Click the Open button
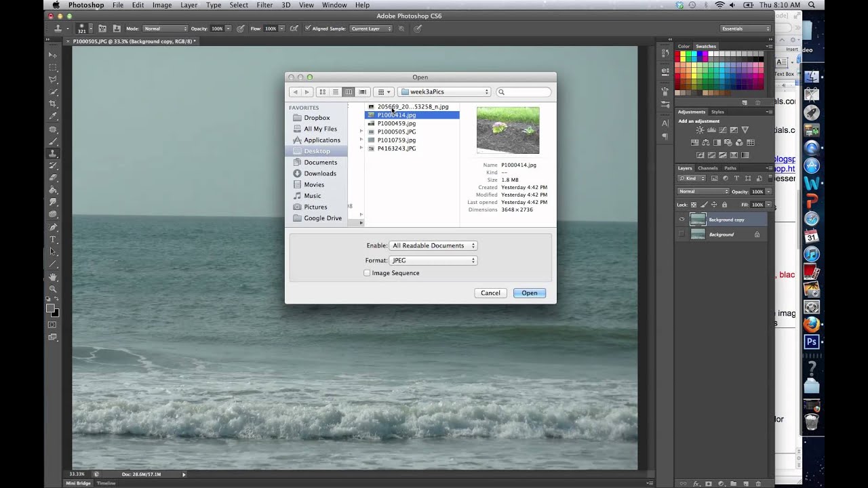The image size is (868, 488). [x=530, y=293]
